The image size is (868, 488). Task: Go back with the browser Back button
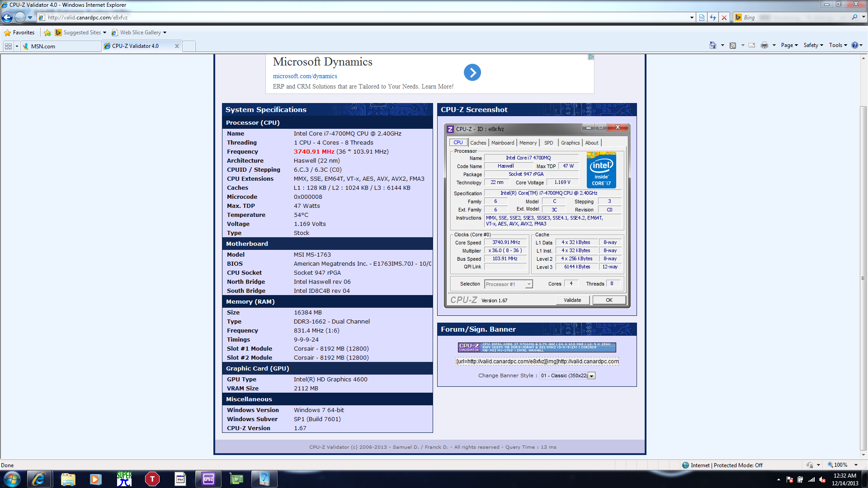(7, 17)
